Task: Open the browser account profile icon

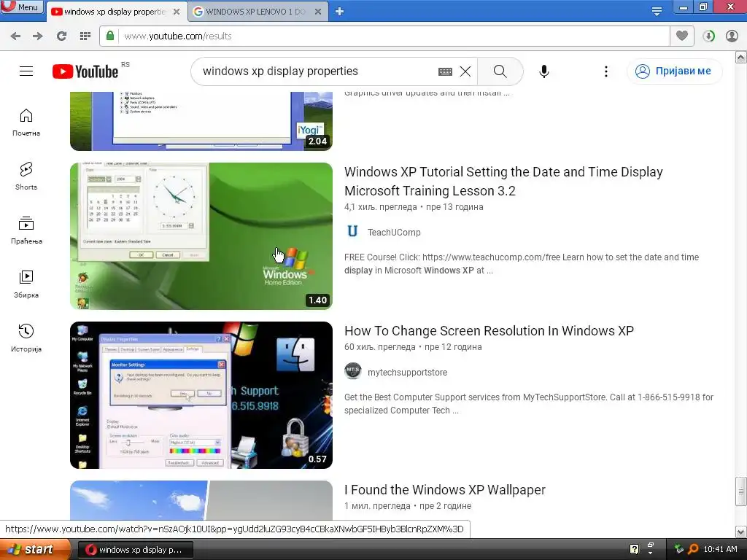Action: (x=732, y=36)
